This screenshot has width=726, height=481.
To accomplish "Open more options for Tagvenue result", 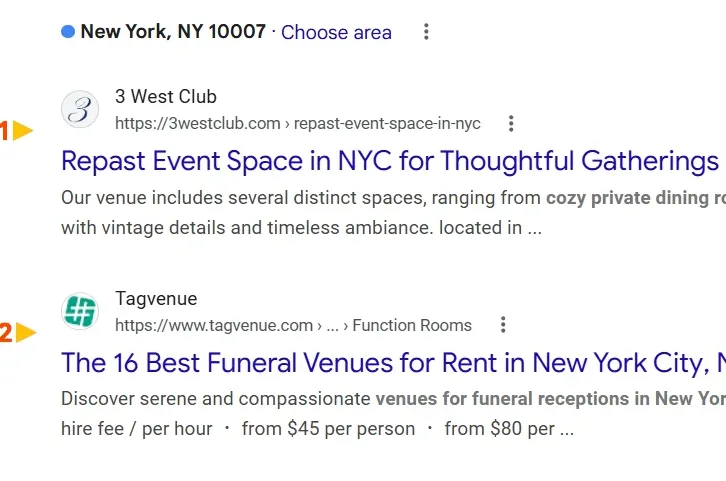I will point(503,325).
